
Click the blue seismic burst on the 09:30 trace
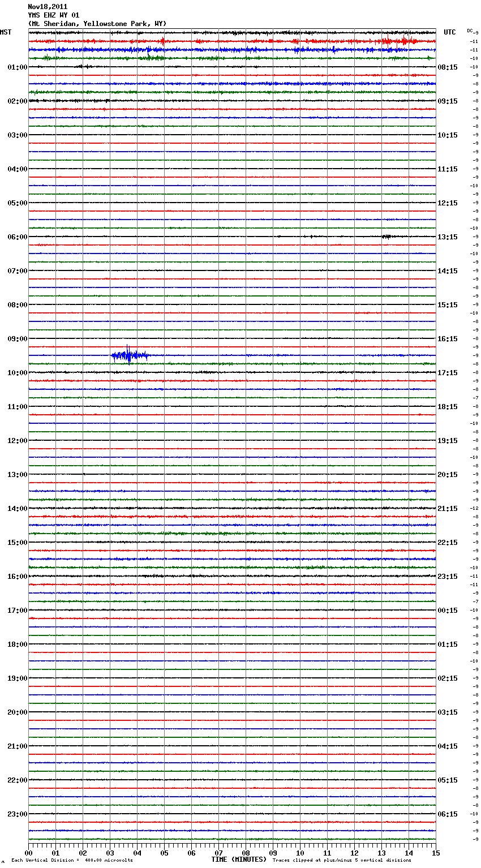130,355
